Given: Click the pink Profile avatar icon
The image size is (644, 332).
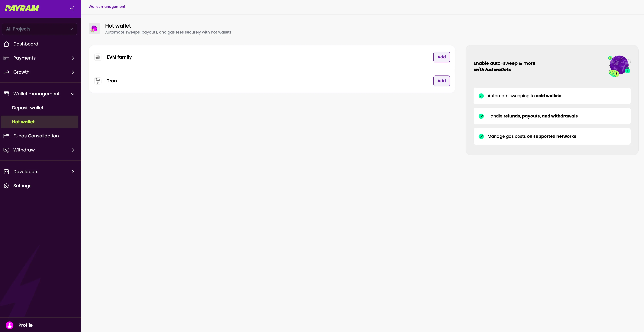Looking at the screenshot, I should (x=10, y=325).
